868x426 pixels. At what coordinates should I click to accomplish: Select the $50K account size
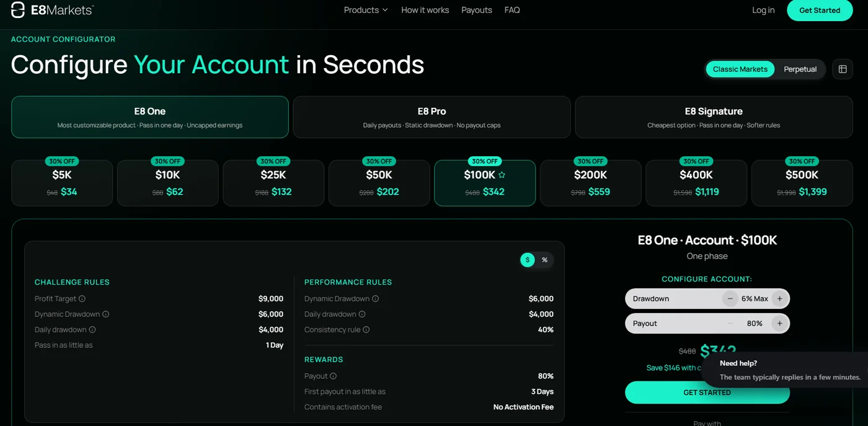click(x=379, y=183)
